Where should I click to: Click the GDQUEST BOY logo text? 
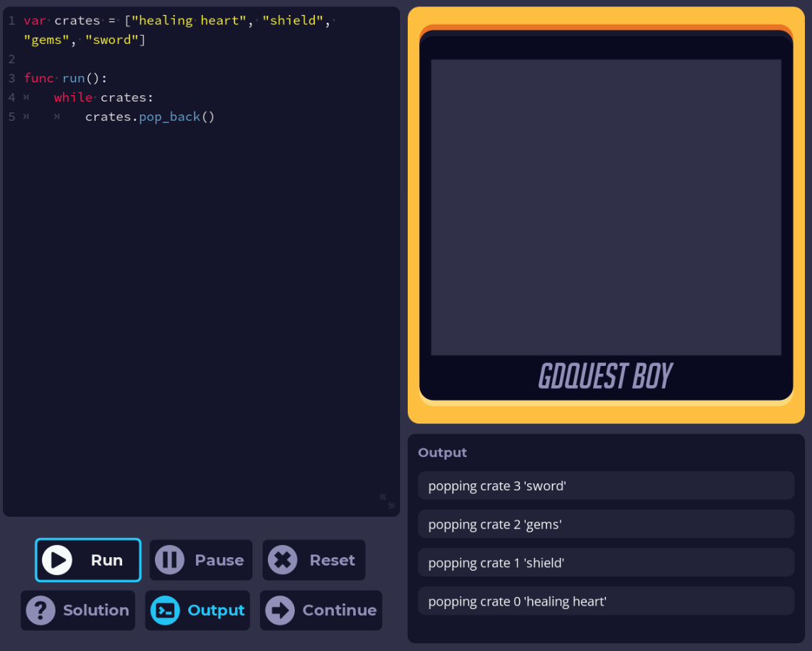coord(606,376)
